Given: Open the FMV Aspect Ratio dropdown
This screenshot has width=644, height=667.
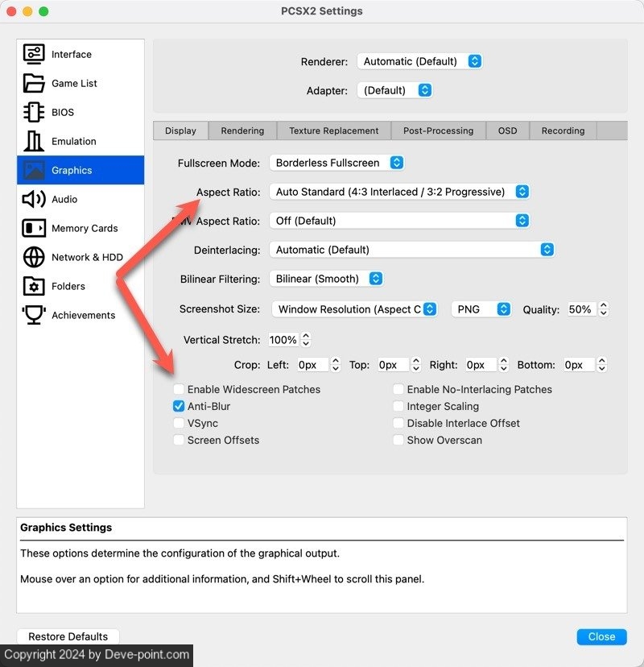Looking at the screenshot, I should click(399, 221).
